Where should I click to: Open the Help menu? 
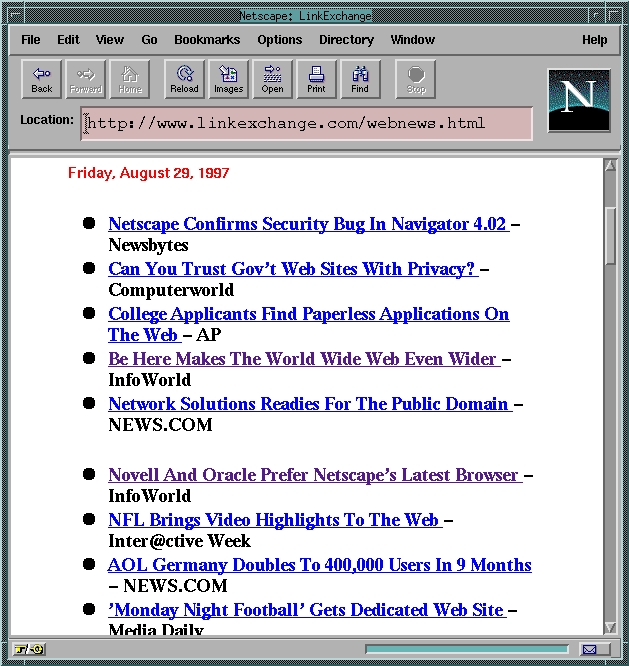point(594,40)
